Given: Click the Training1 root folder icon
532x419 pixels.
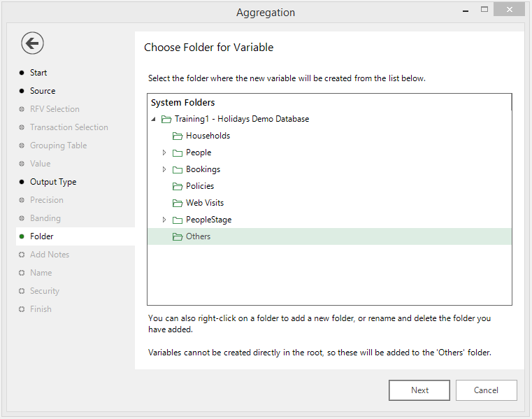Looking at the screenshot, I should pos(166,119).
